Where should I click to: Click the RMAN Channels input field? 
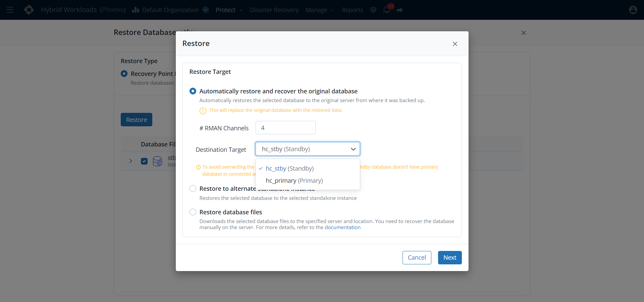coord(285,128)
